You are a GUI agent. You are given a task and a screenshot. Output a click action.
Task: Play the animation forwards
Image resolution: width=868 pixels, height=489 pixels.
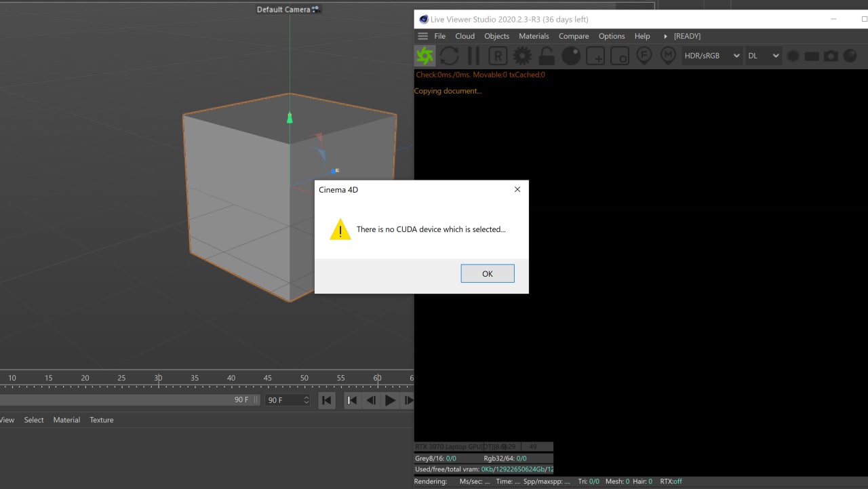coord(391,400)
